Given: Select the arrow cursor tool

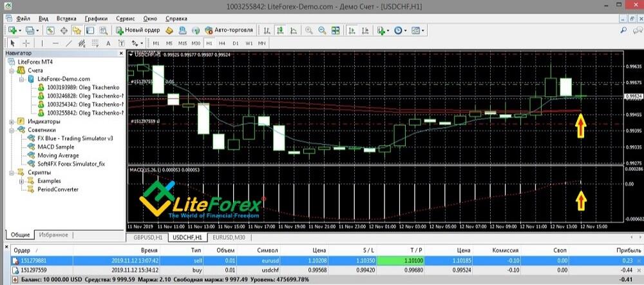Looking at the screenshot, I should 12,43.
